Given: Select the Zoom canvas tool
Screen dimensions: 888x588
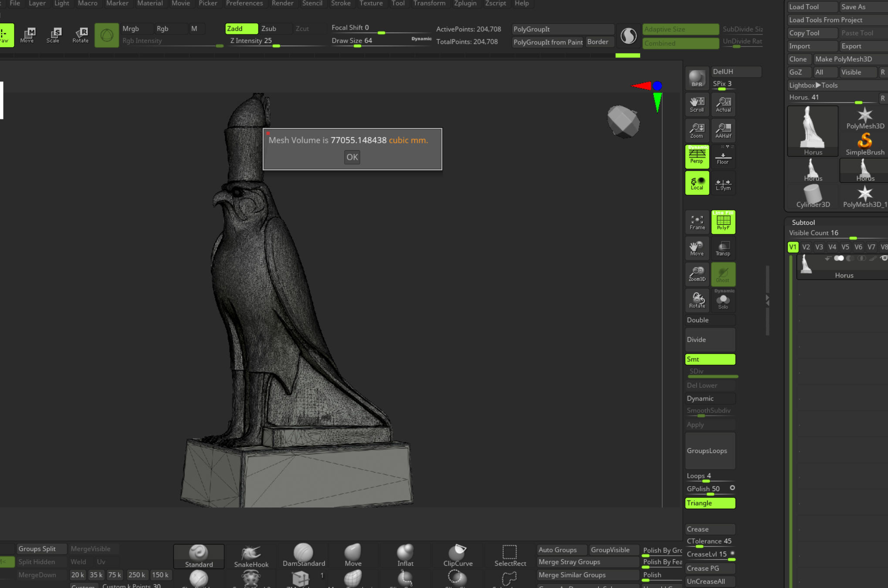Looking at the screenshot, I should (697, 130).
